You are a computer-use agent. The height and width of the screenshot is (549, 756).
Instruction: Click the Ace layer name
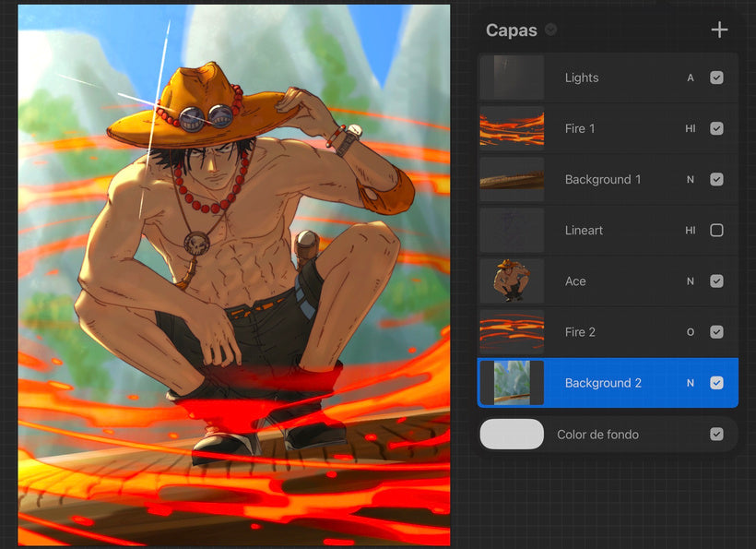[x=575, y=281]
